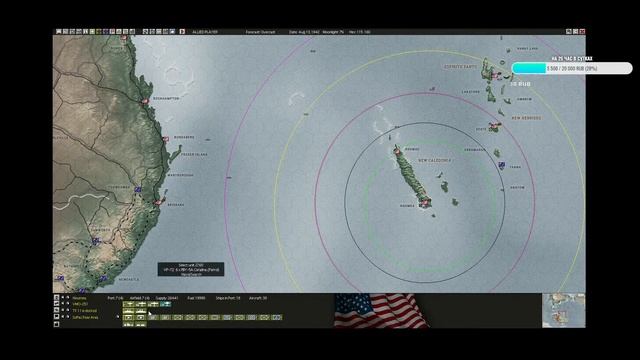Screen dimensions: 640x360
Task: Click the Noumea base icon on New Caledonia
Action: pos(424,202)
